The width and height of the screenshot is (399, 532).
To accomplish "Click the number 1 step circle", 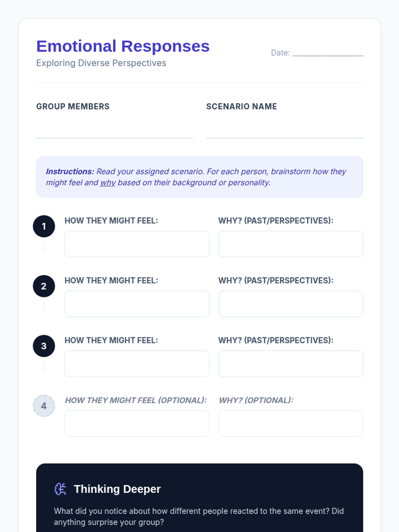I will (44, 226).
